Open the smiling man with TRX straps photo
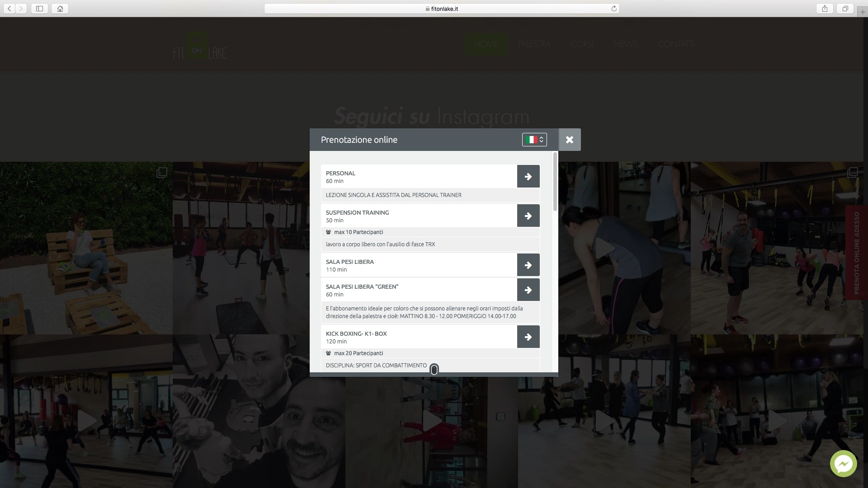Image resolution: width=868 pixels, height=488 pixels. (777, 248)
